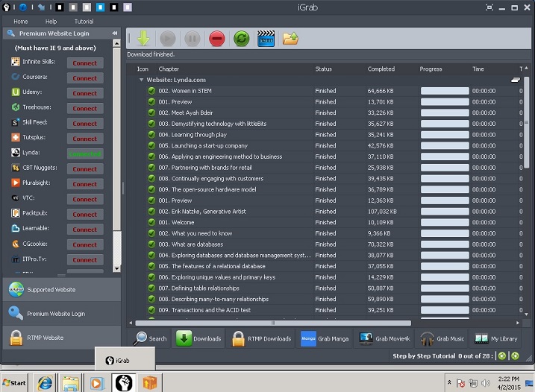Open Windows Media Player on taskbar
535x392 pixels.
point(96,383)
